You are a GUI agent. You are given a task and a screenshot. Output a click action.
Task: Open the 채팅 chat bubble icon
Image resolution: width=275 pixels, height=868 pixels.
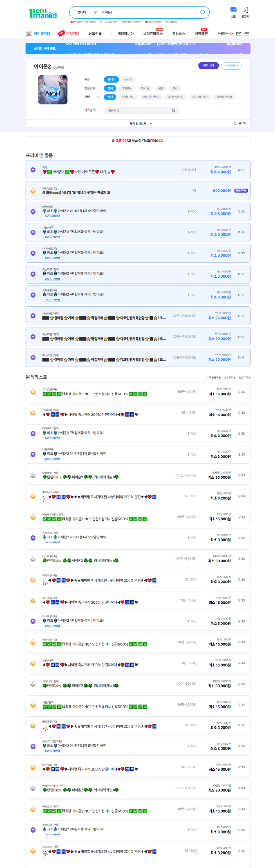[233, 10]
